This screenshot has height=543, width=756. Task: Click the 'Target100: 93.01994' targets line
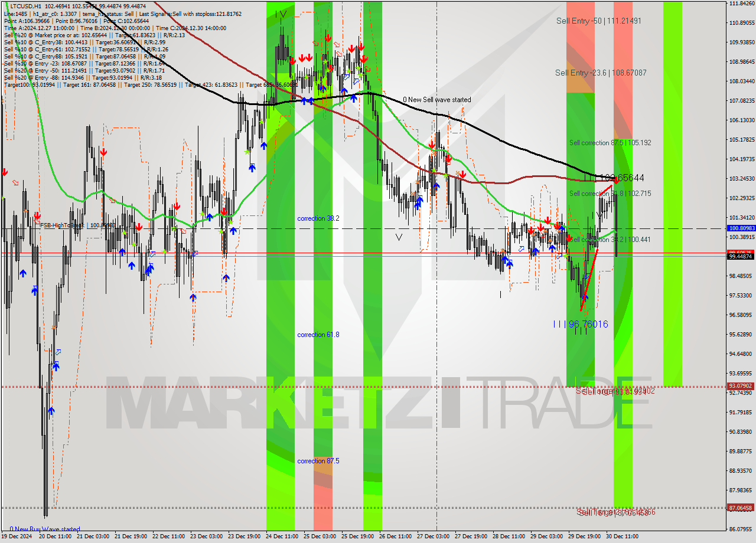pyautogui.click(x=151, y=85)
